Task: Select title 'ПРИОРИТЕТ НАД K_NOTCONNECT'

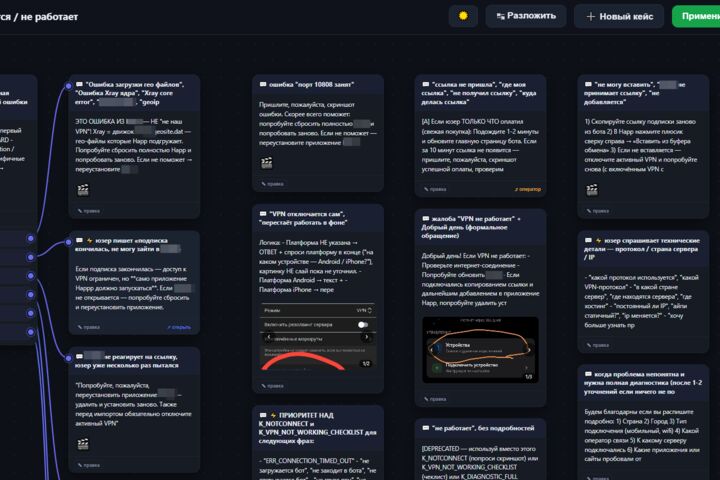Action: click(x=297, y=419)
